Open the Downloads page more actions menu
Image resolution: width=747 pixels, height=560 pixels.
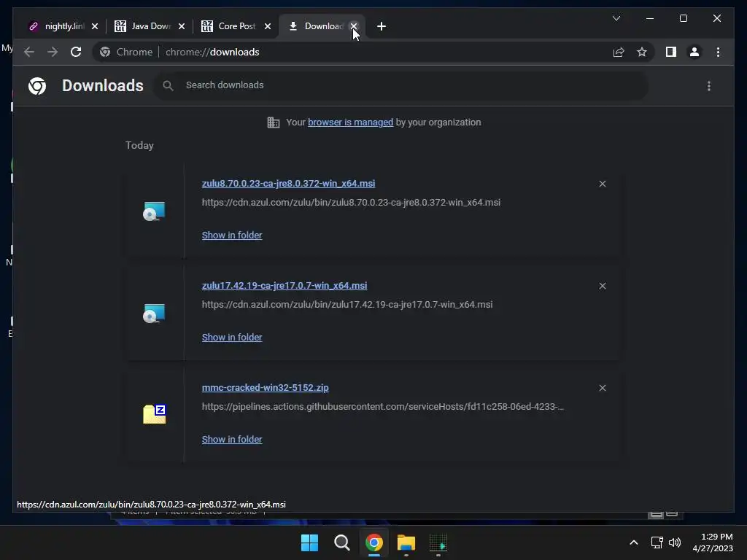(709, 86)
